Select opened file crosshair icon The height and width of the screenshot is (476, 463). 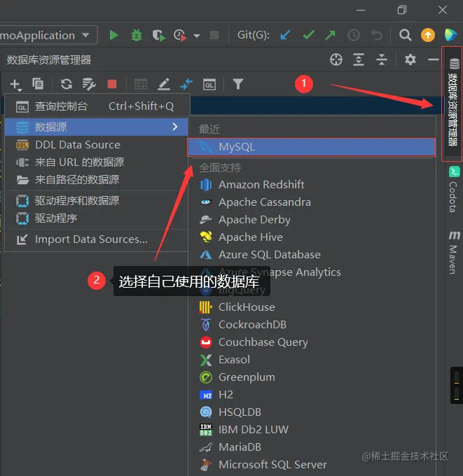336,59
